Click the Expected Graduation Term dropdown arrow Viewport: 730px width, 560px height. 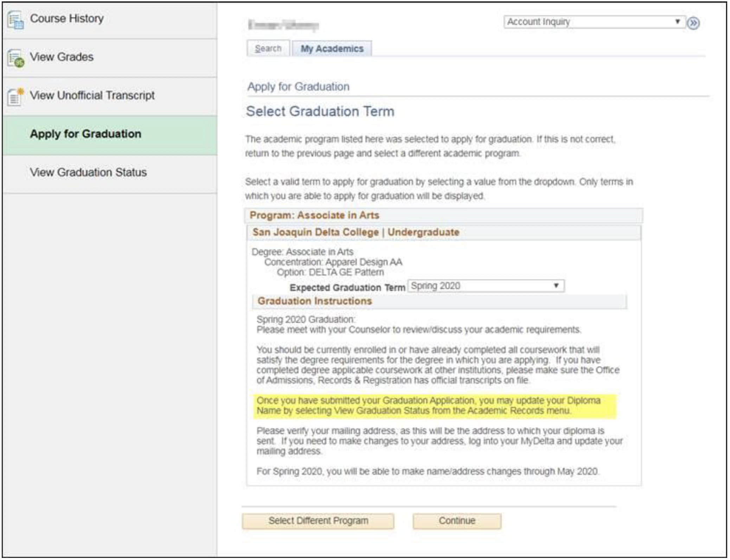click(556, 286)
